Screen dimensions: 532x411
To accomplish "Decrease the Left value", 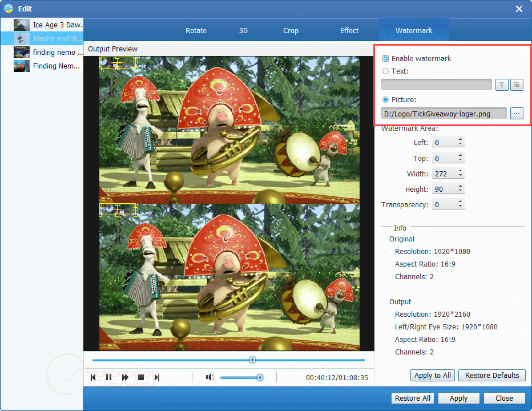I will click(460, 144).
